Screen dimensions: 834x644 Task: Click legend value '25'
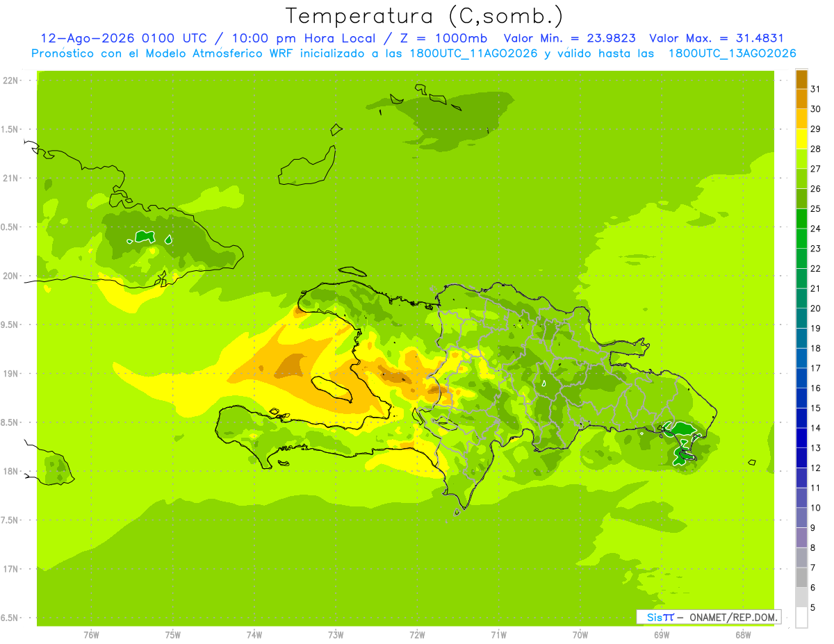816,208
